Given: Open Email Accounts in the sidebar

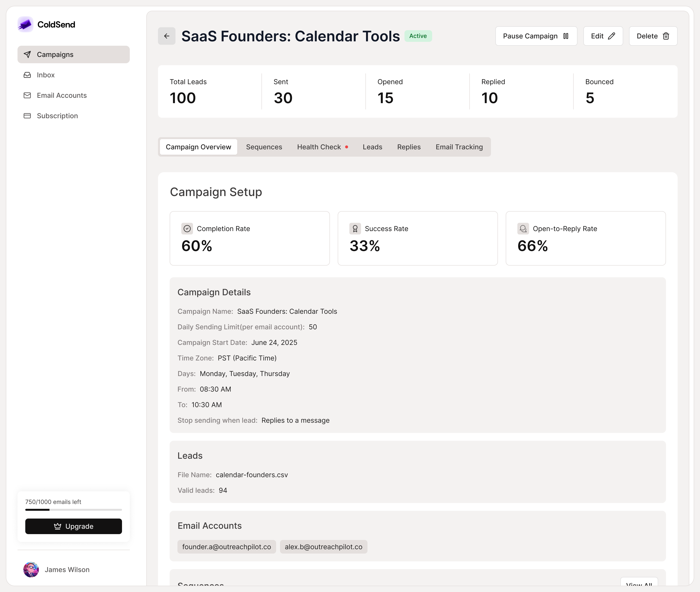Looking at the screenshot, I should coord(73,95).
